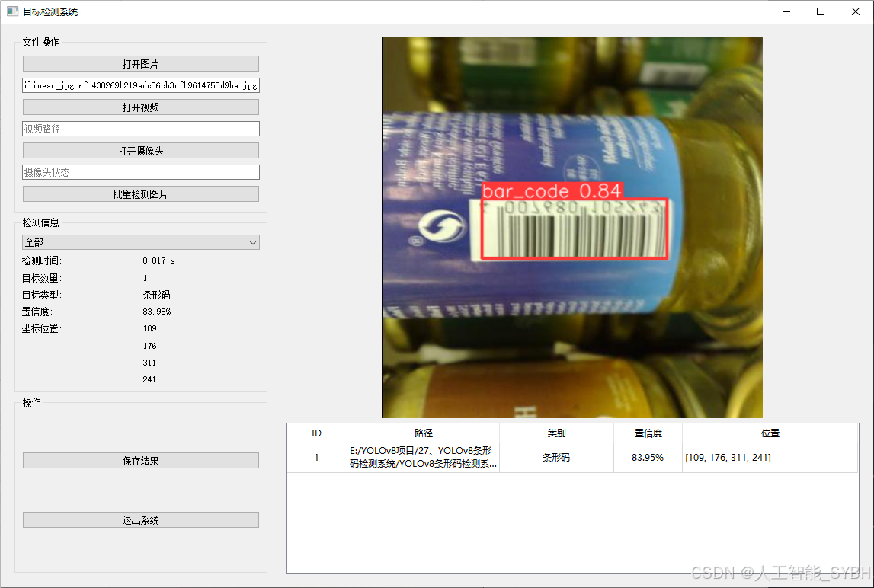This screenshot has height=588, width=874.
Task: Select the ID column header
Action: 316,433
